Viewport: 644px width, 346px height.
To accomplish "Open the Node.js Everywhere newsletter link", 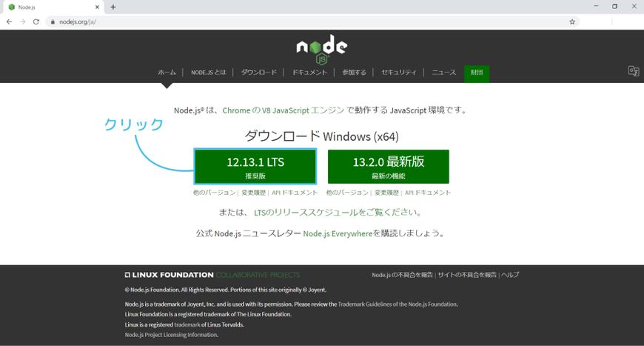I will click(x=338, y=233).
